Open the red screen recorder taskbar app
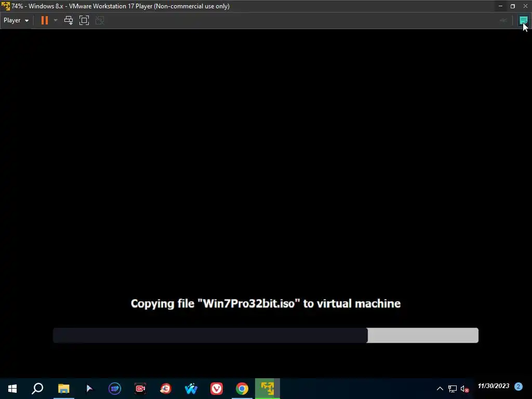This screenshot has width=532, height=399. pos(140,389)
